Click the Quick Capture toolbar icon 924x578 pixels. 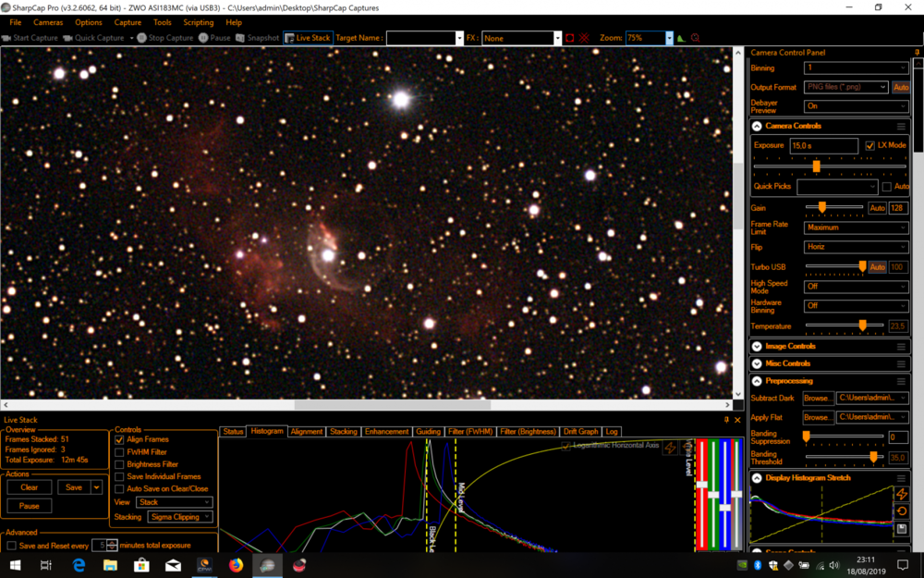pyautogui.click(x=67, y=38)
